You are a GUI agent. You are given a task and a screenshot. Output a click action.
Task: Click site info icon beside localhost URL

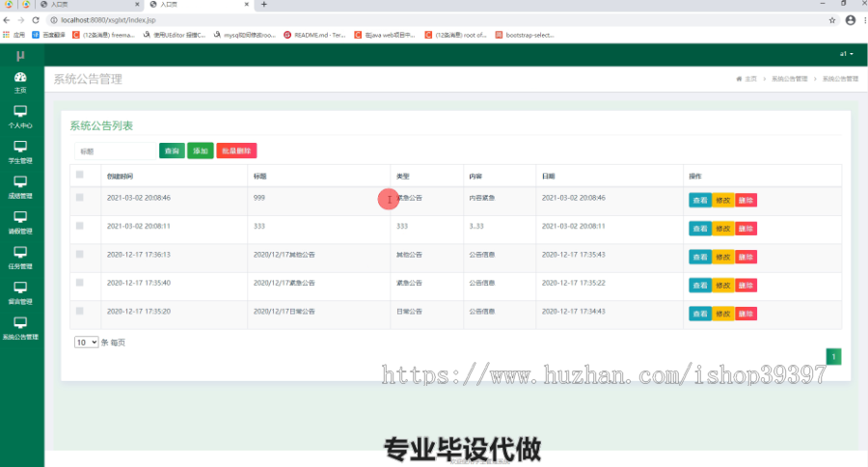pos(54,20)
